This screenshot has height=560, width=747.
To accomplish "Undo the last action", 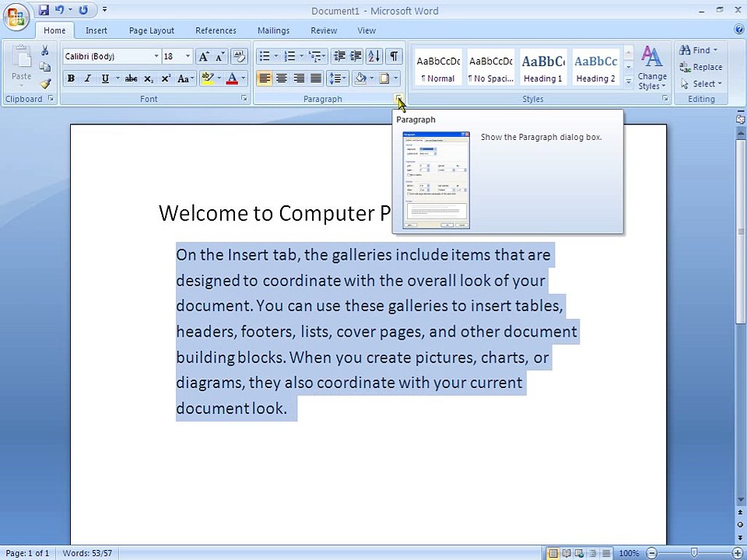I will click(x=59, y=9).
